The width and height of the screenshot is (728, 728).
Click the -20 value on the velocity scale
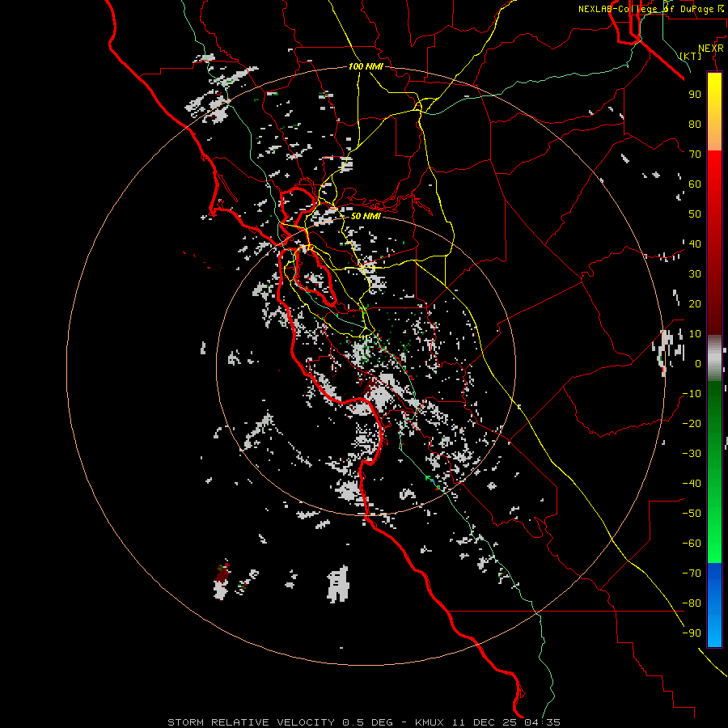click(692, 423)
